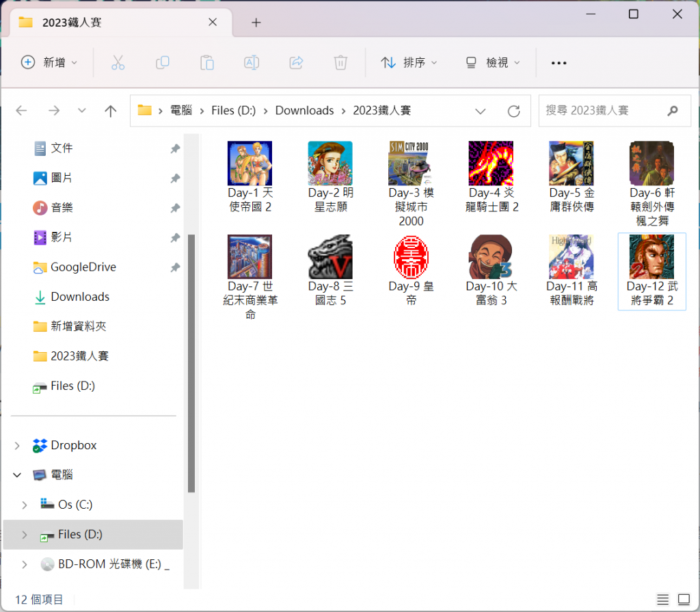Click the Share icon in toolbar
700x612 pixels.
(x=296, y=62)
